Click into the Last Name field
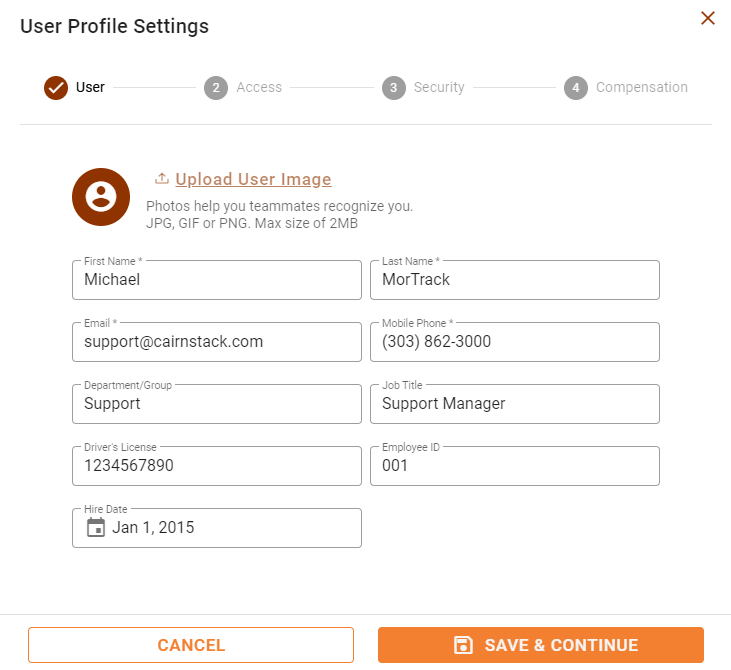Screen dimensions: 731x670 coord(515,280)
